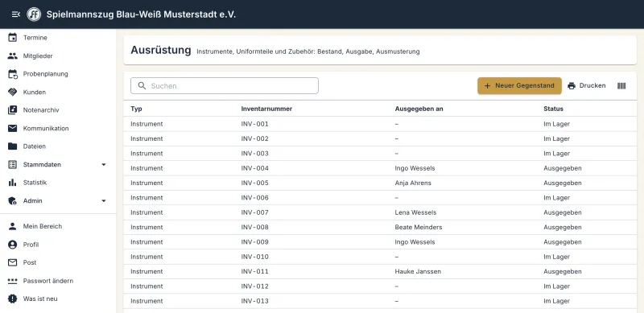Click Lena Wessels in the table
This screenshot has width=644, height=313.
coord(415,212)
